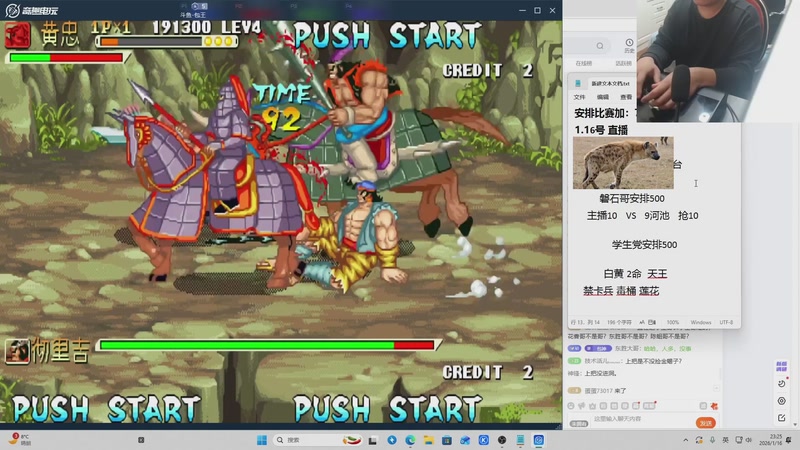Viewport: 800px width, 450px height.
Task: Click the moon night-mode icon in right sidebar
Action: pyautogui.click(x=782, y=383)
